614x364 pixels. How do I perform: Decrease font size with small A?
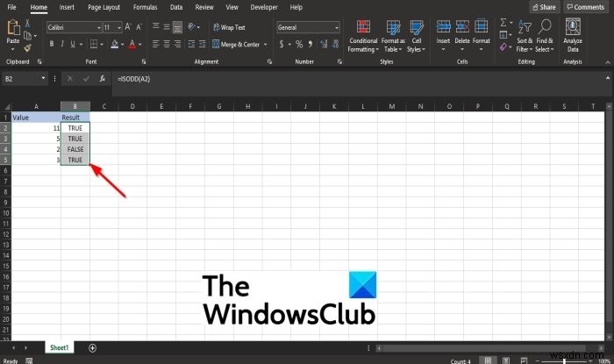coord(139,27)
